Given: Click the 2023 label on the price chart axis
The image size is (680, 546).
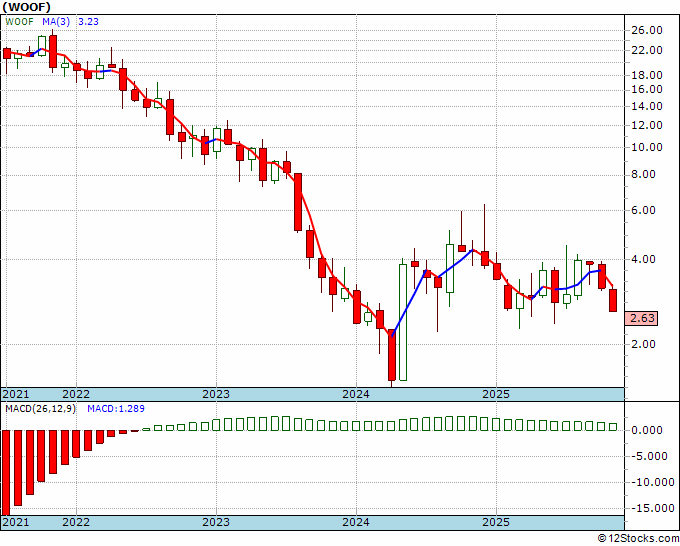Looking at the screenshot, I should pos(216,394).
